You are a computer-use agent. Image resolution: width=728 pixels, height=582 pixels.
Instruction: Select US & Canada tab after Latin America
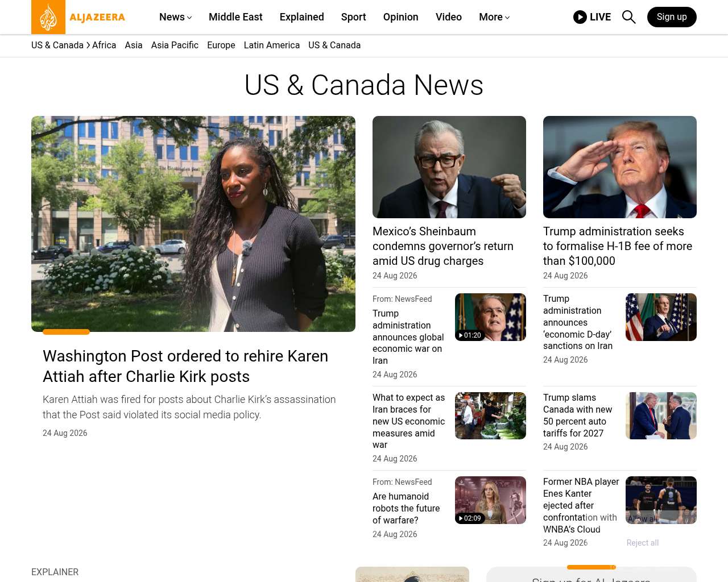click(x=334, y=45)
